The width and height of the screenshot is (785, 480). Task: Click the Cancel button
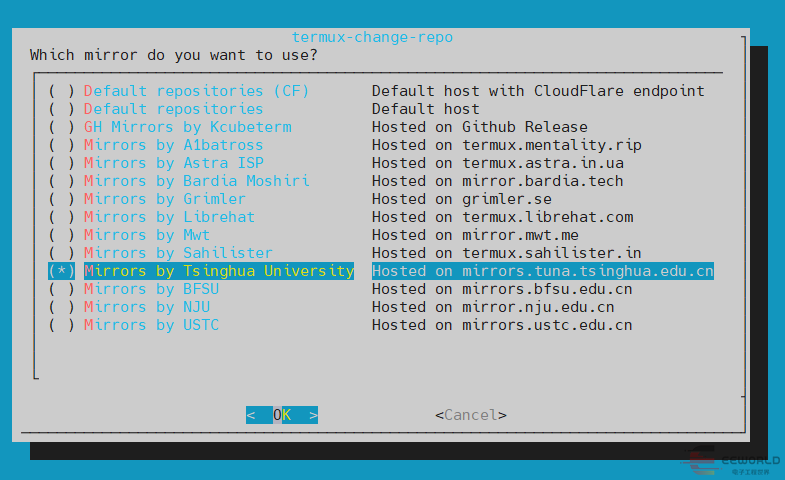pos(471,415)
